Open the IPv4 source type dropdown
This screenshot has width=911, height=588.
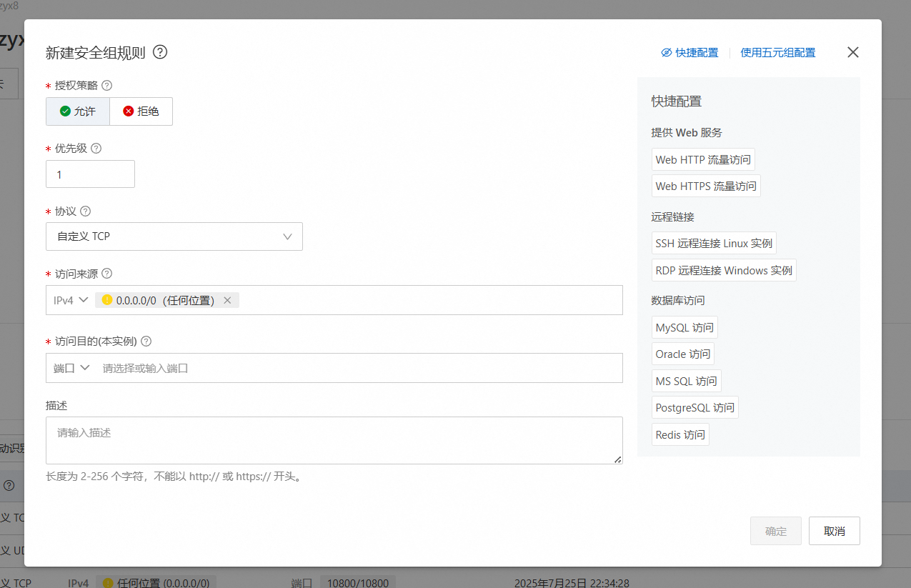(71, 301)
